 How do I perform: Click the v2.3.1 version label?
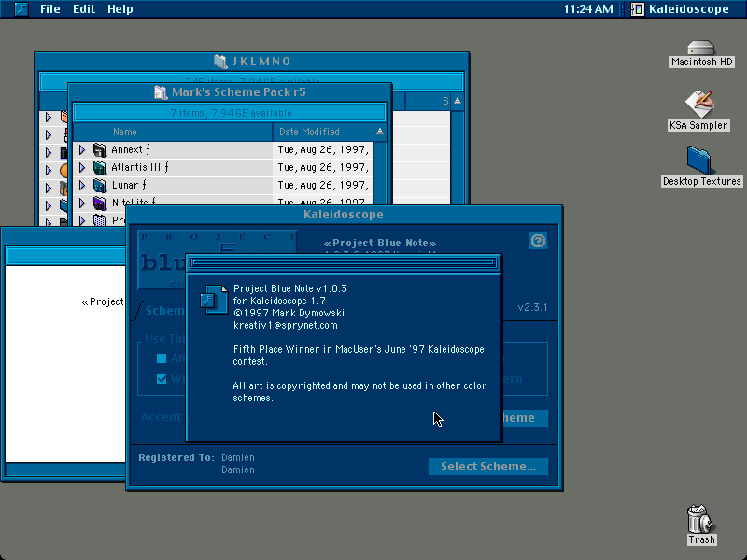532,307
